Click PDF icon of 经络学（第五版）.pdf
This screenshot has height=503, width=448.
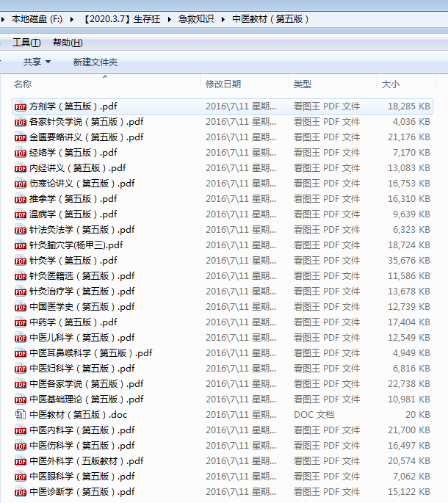click(21, 153)
